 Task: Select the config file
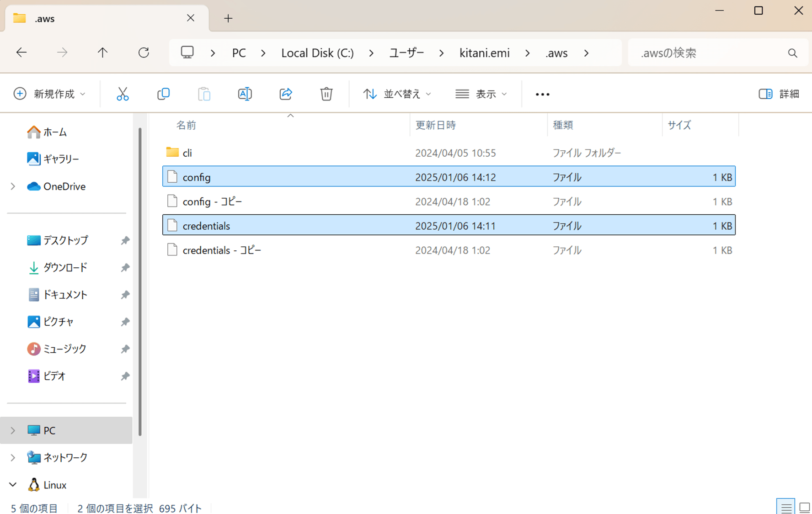[x=449, y=176]
